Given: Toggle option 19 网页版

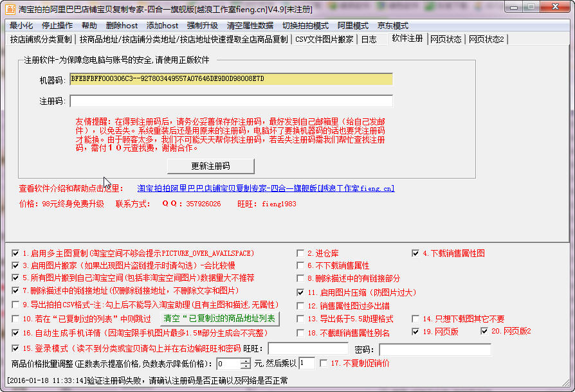Looking at the screenshot, I should [x=415, y=332].
